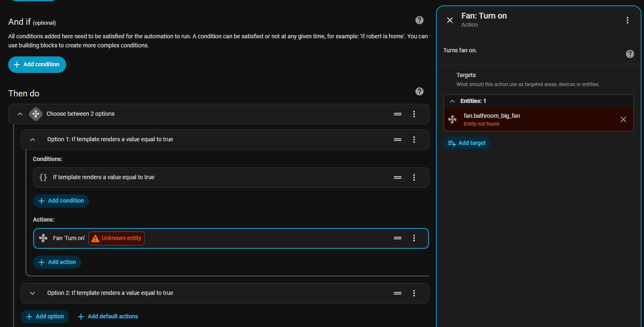Open help for the Then do section
The image size is (644, 327).
(419, 91)
